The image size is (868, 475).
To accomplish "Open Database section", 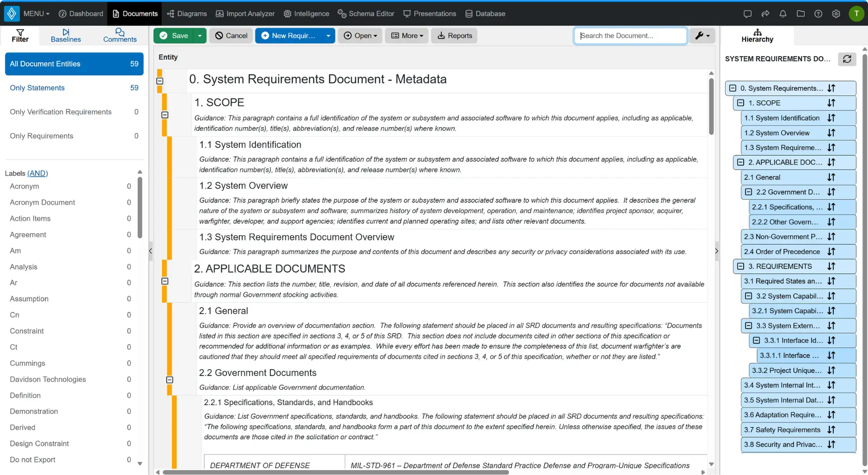I will point(485,14).
